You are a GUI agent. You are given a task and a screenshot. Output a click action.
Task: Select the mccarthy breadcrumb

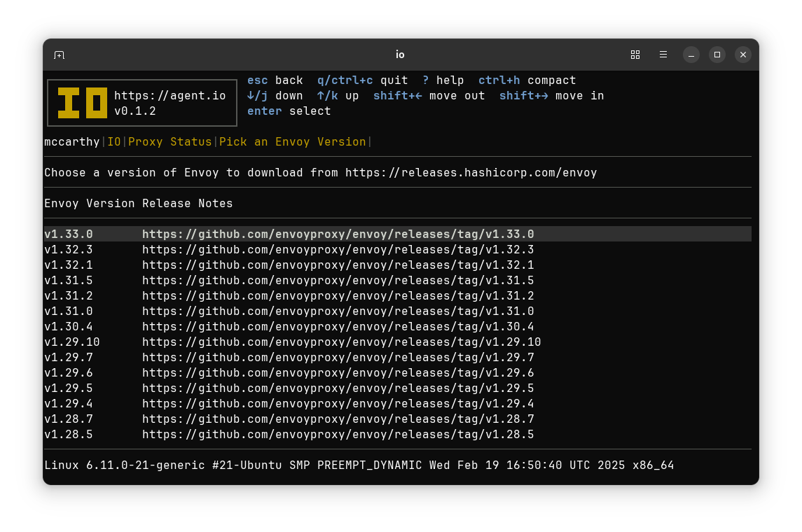[72, 142]
